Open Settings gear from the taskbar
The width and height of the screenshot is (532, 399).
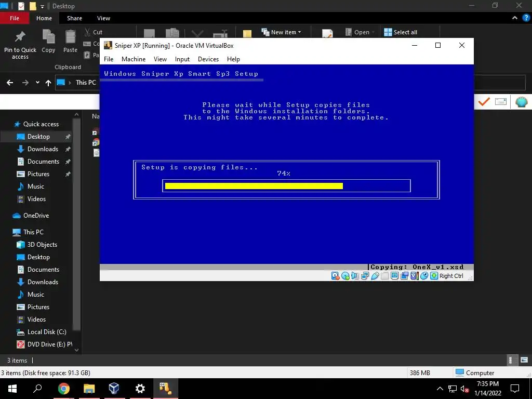(140, 389)
